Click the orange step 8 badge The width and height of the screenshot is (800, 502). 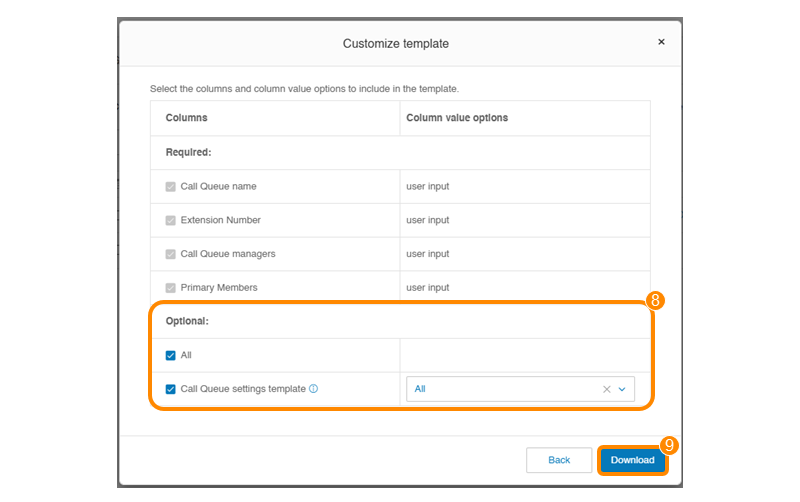656,299
